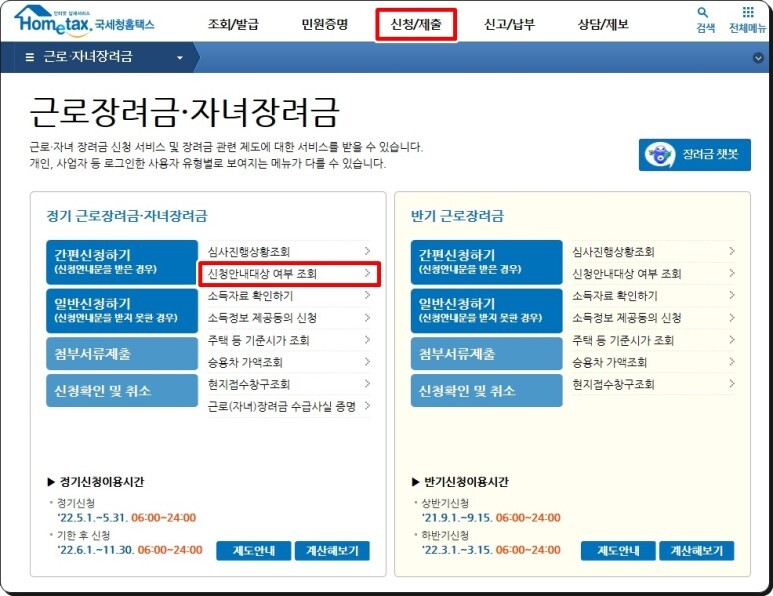
Task: Open 심사진행상황조회 in 반기 panel
Action: coord(654,251)
